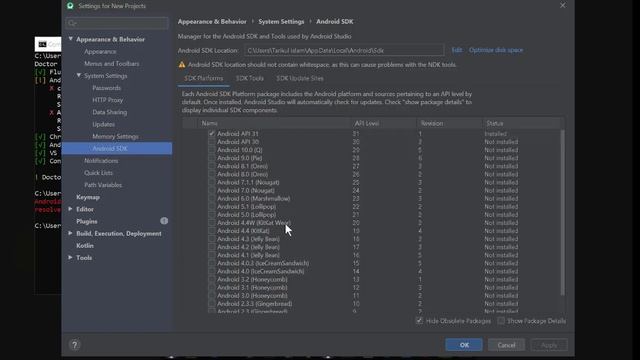Expand the Editor settings node
Screen dimensions: 640x360
coord(71,209)
